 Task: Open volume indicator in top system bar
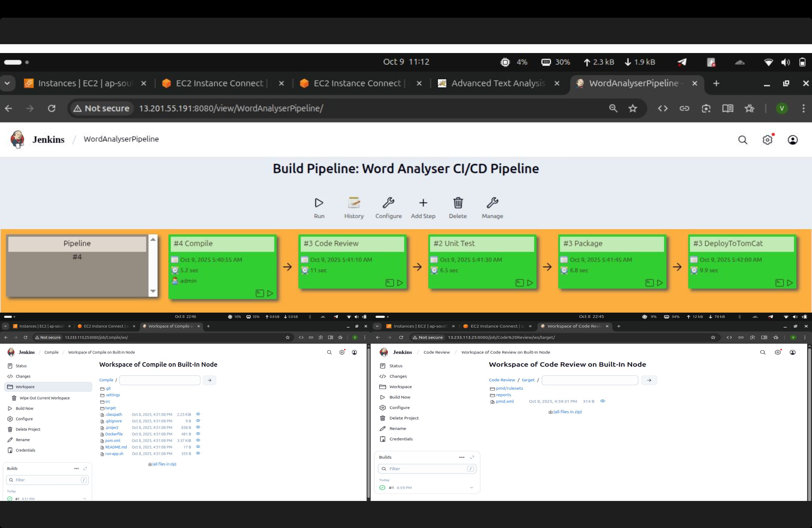click(x=785, y=62)
